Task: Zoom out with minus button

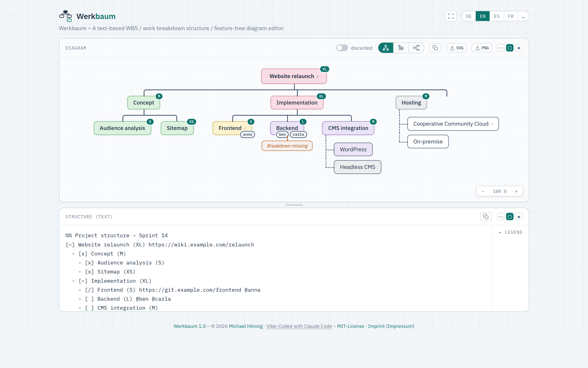Action: point(483,191)
